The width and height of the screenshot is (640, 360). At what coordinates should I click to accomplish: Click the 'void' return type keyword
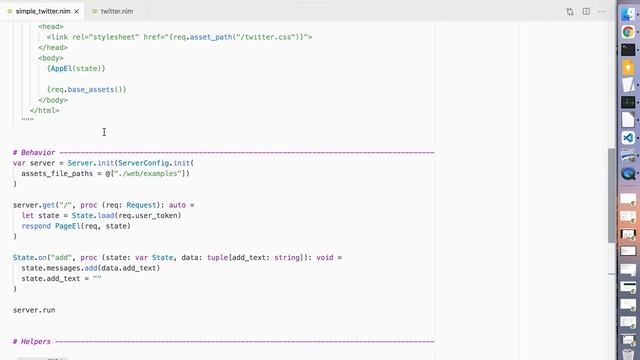click(x=325, y=258)
